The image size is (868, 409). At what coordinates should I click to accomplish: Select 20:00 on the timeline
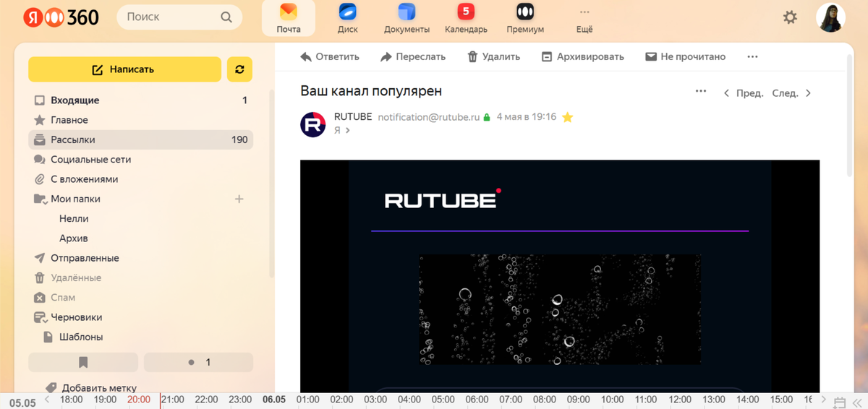[139, 400]
